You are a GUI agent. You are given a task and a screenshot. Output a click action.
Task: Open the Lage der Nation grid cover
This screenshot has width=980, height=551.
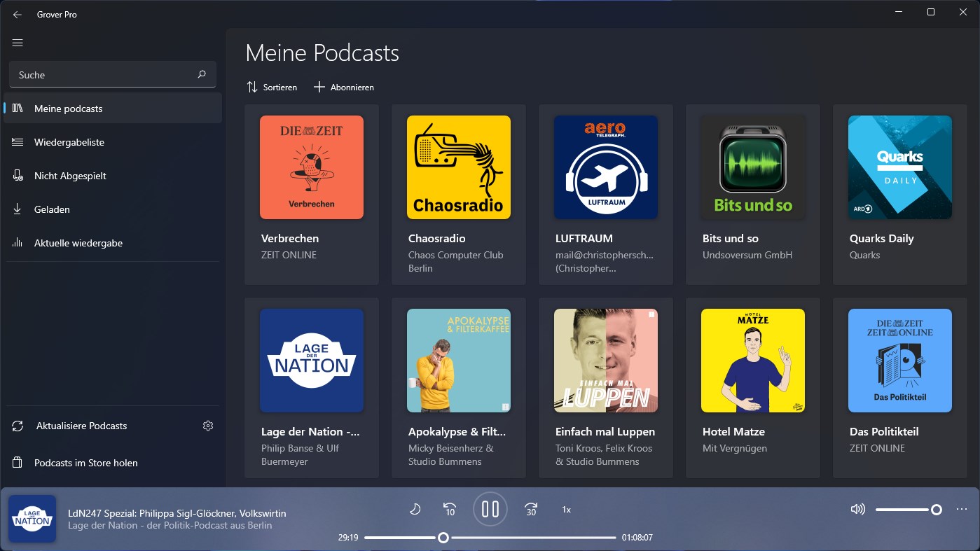[x=312, y=361]
